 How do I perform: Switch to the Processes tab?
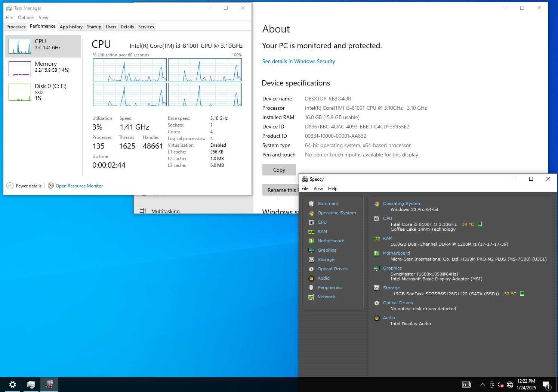coord(16,27)
